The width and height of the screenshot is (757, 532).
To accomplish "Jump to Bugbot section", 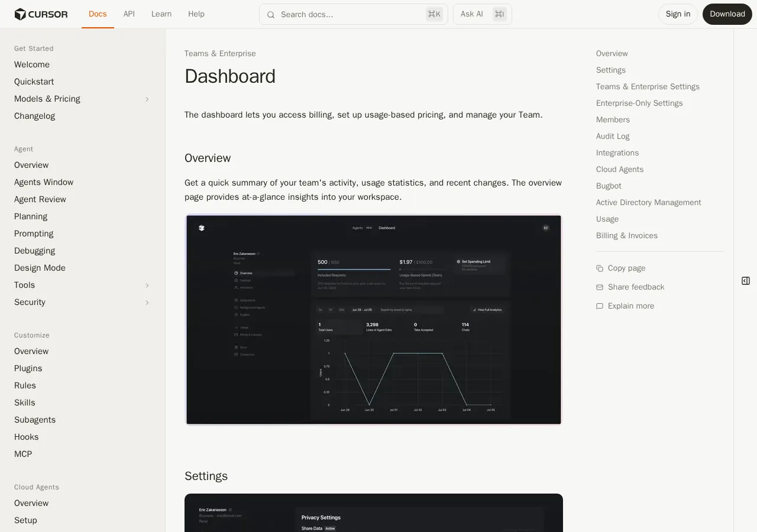I will click(x=609, y=186).
